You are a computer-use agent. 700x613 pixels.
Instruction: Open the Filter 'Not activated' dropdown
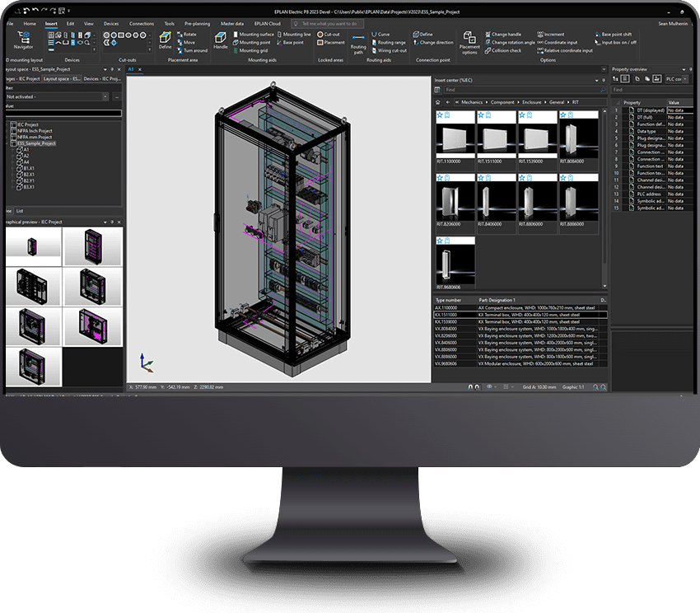point(105,96)
